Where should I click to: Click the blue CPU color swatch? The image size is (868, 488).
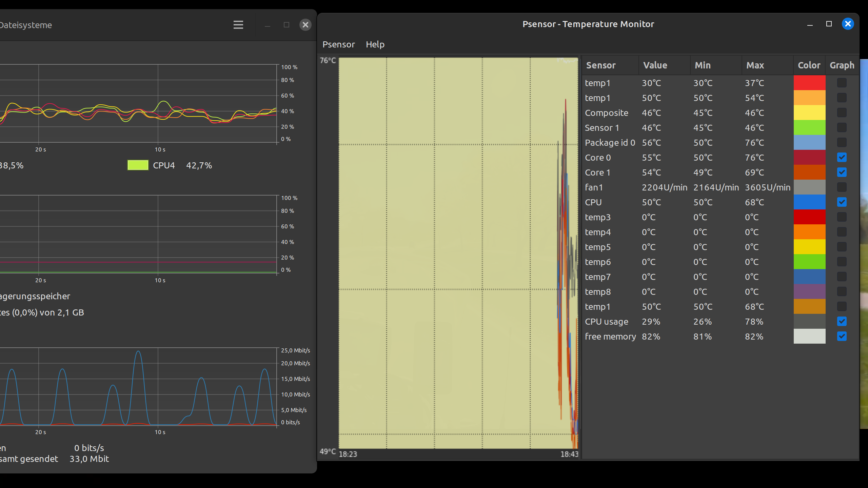coord(809,202)
